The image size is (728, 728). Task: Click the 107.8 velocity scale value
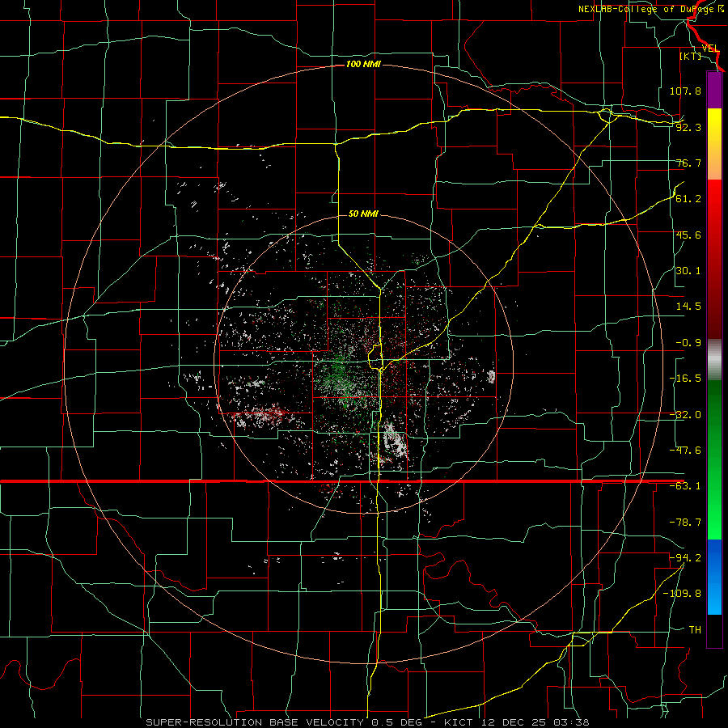point(685,91)
